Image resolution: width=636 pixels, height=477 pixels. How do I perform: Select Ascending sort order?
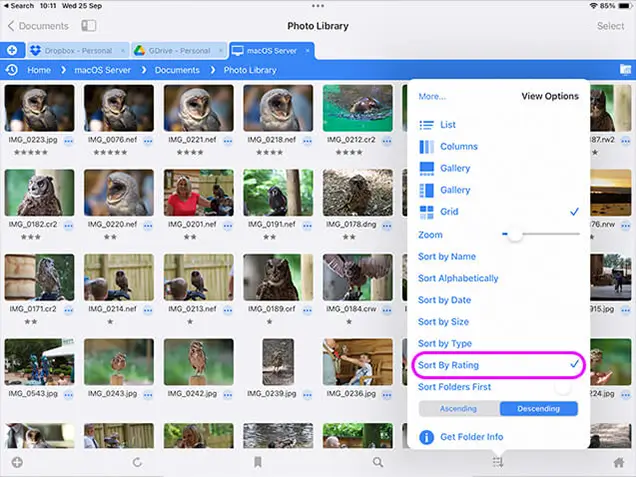point(459,409)
